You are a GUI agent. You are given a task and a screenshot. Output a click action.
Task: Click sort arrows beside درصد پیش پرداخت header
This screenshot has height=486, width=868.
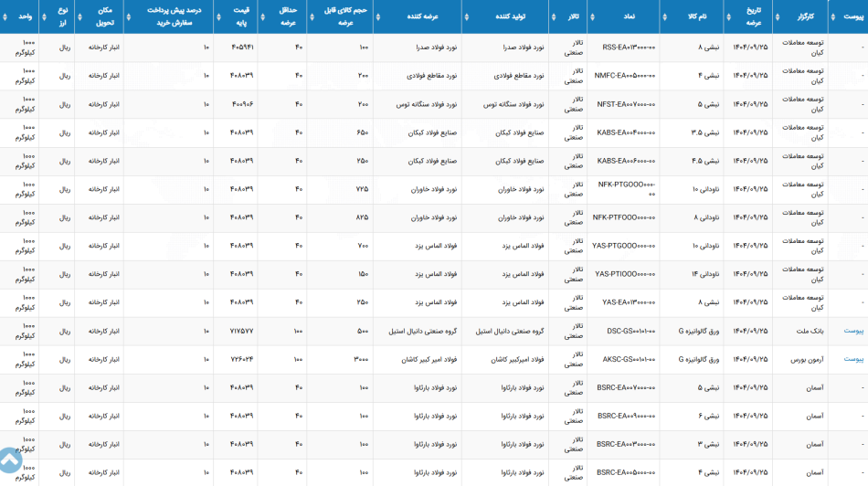[x=129, y=16]
